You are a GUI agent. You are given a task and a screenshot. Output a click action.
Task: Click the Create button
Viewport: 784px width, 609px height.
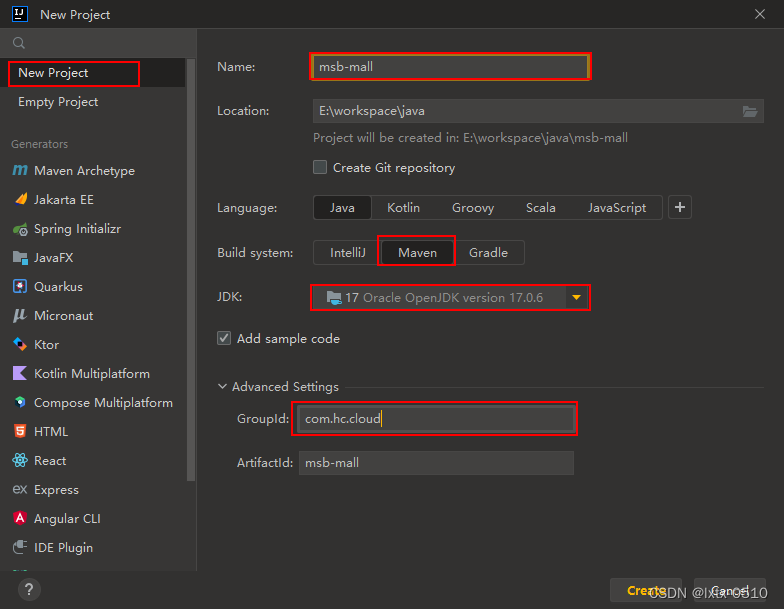646,590
